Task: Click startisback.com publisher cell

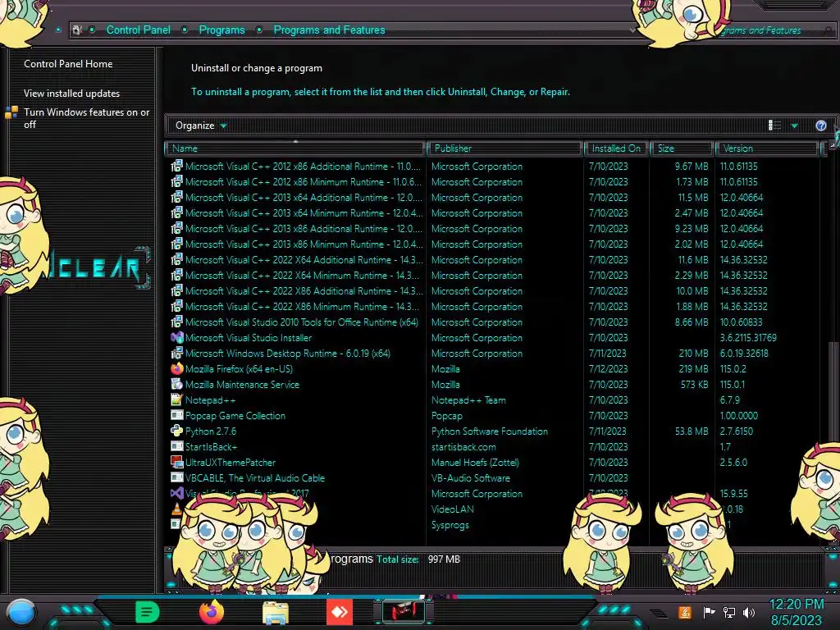Action: [464, 447]
